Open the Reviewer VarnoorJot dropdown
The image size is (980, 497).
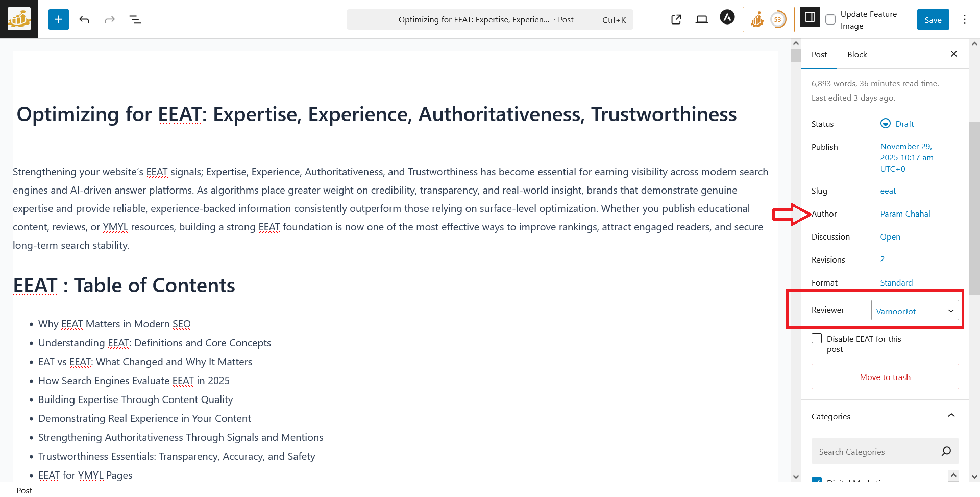(914, 310)
